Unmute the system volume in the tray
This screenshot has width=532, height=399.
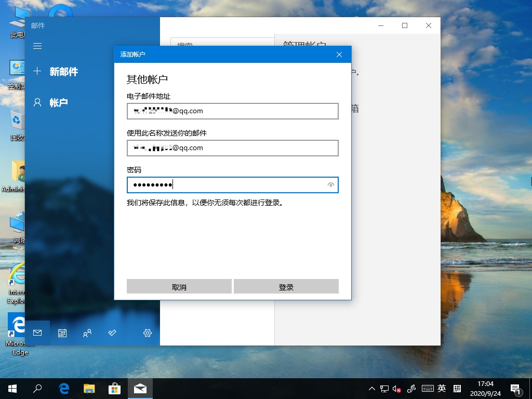[396, 388]
